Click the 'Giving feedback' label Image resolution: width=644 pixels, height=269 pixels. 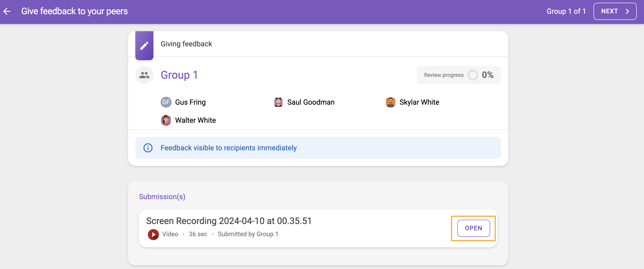tap(186, 44)
